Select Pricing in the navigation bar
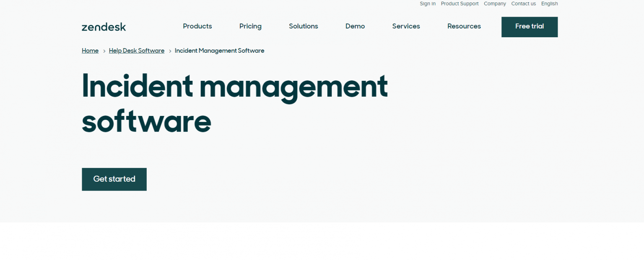 click(x=250, y=26)
